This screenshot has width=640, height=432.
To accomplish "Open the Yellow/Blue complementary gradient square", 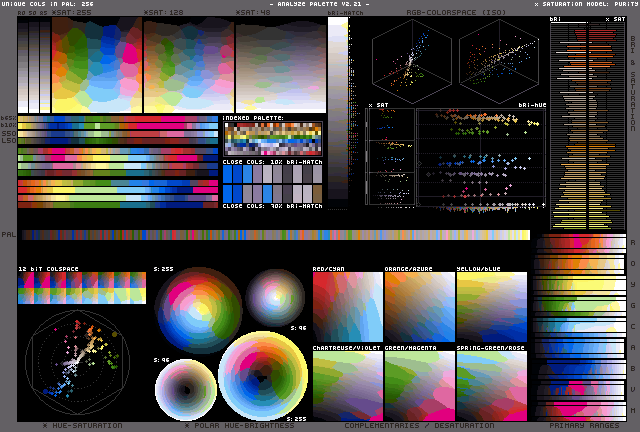I will 491,308.
